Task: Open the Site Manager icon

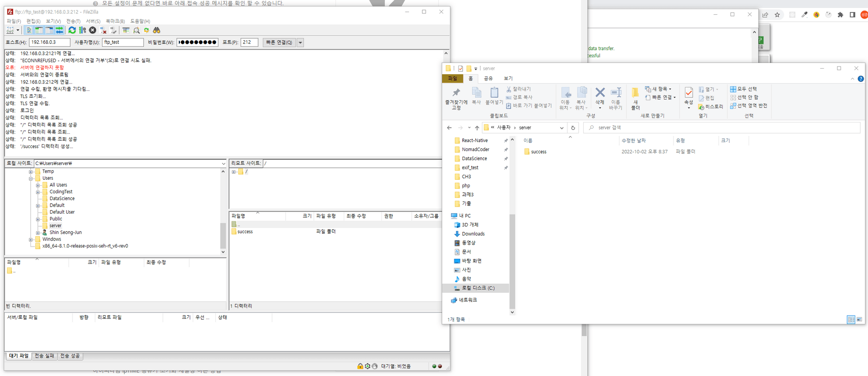Action: [x=10, y=30]
